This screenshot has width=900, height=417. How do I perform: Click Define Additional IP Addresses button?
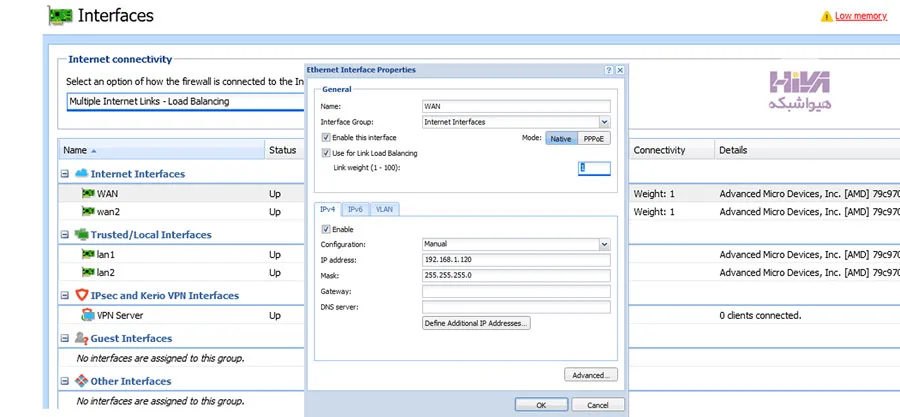pos(476,324)
